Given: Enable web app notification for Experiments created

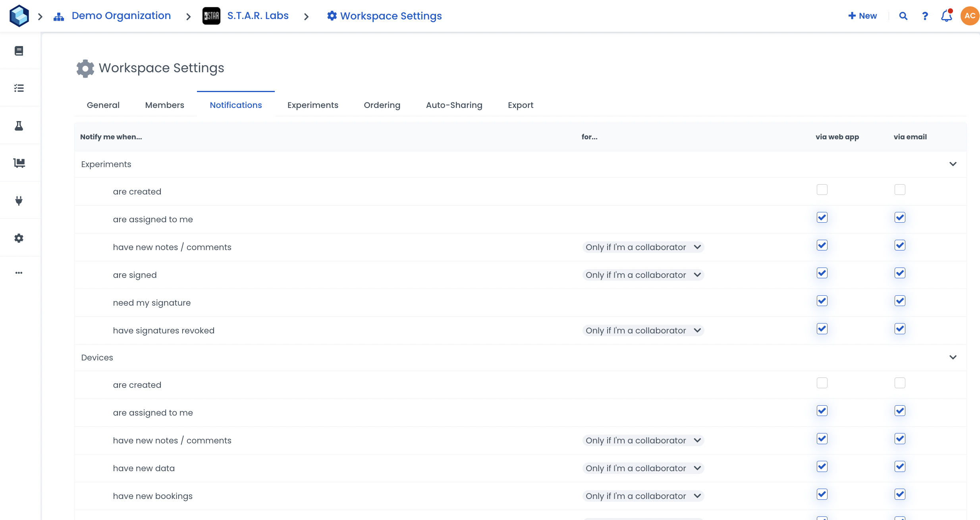Looking at the screenshot, I should click(822, 190).
